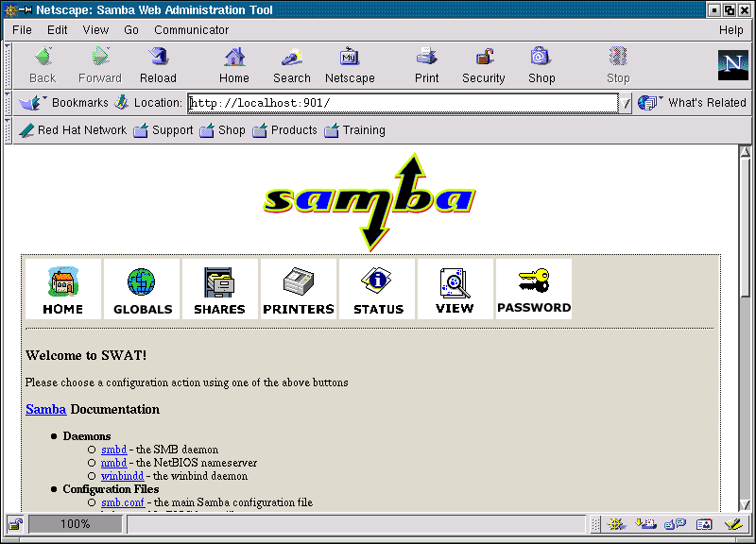Screen dimensions: 756x544
Task: Open the View menu
Action: pyautogui.click(x=95, y=29)
